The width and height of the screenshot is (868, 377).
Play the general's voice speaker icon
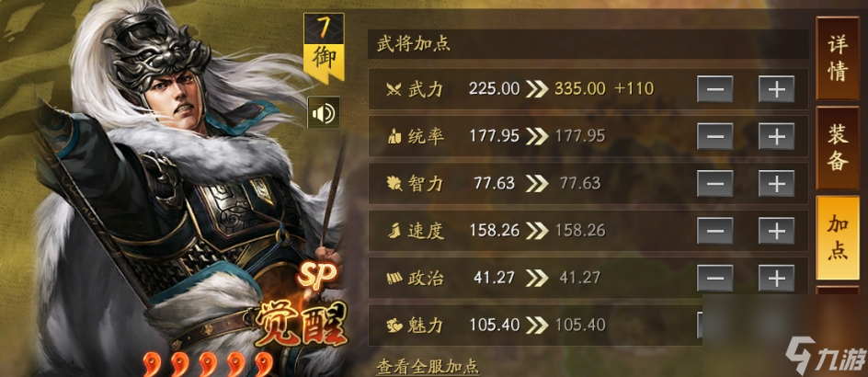coord(324,113)
